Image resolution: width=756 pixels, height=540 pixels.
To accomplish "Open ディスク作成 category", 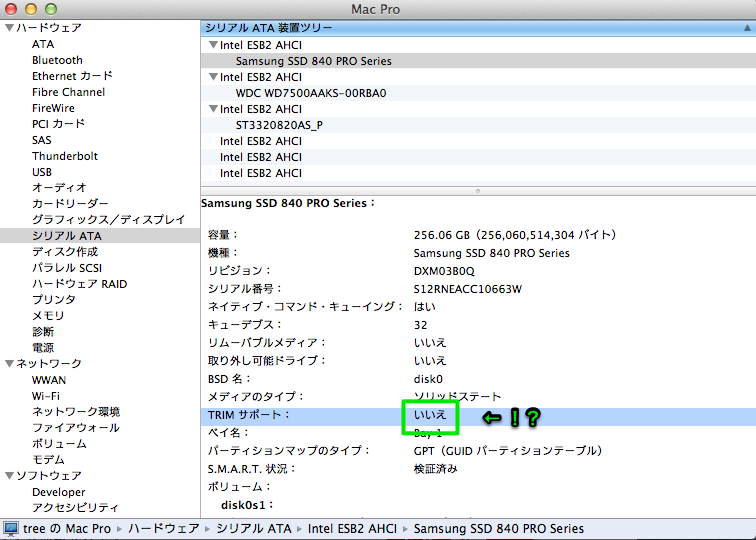I will point(65,252).
